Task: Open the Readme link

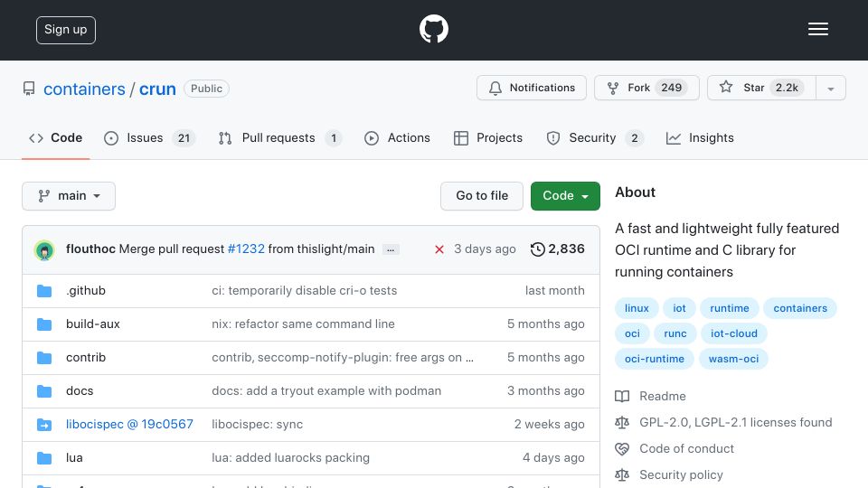Action: click(x=662, y=396)
